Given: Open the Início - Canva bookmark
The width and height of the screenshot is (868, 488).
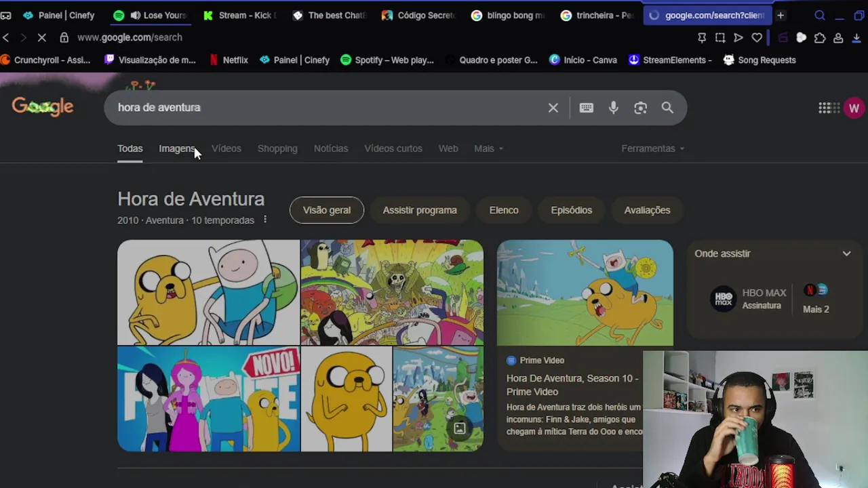Looking at the screenshot, I should point(583,60).
